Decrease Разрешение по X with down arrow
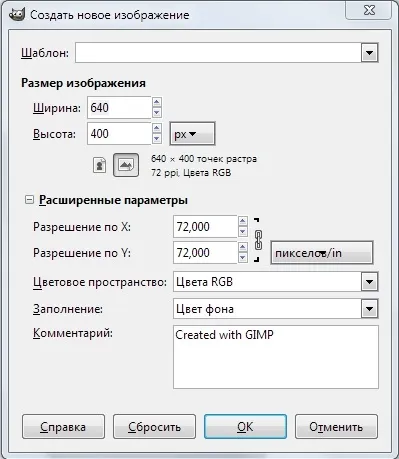This screenshot has width=399, height=459. pos(243,232)
